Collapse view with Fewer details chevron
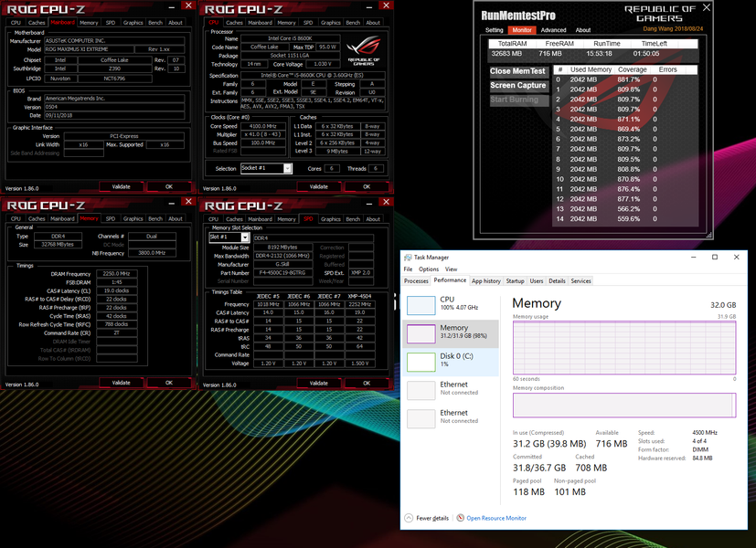Screen dimensions: 756x548 point(409,518)
